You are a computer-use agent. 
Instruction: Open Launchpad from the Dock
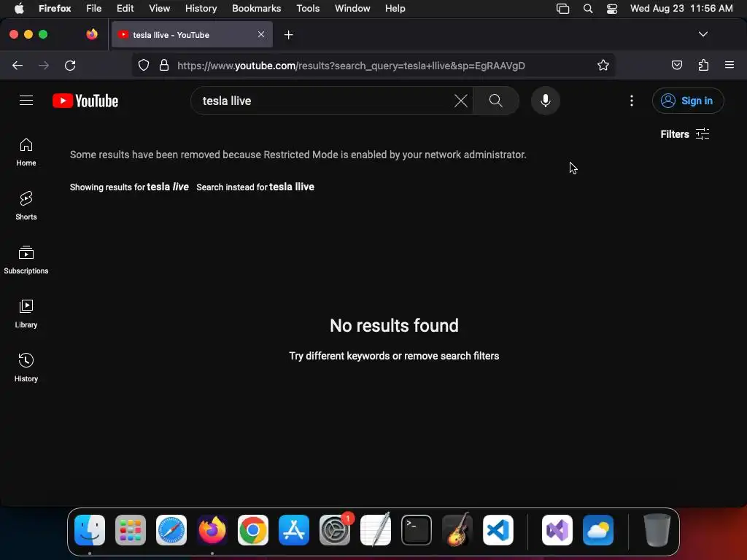[x=131, y=530]
